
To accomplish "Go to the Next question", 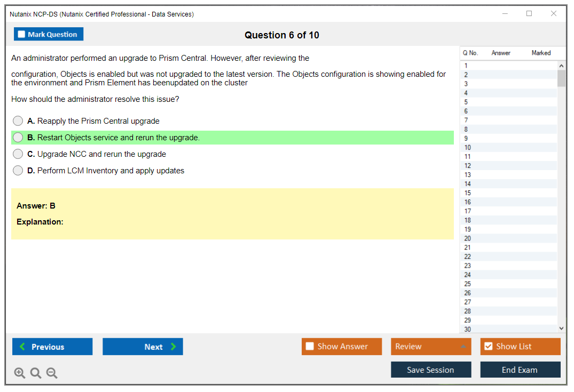I will point(143,347).
